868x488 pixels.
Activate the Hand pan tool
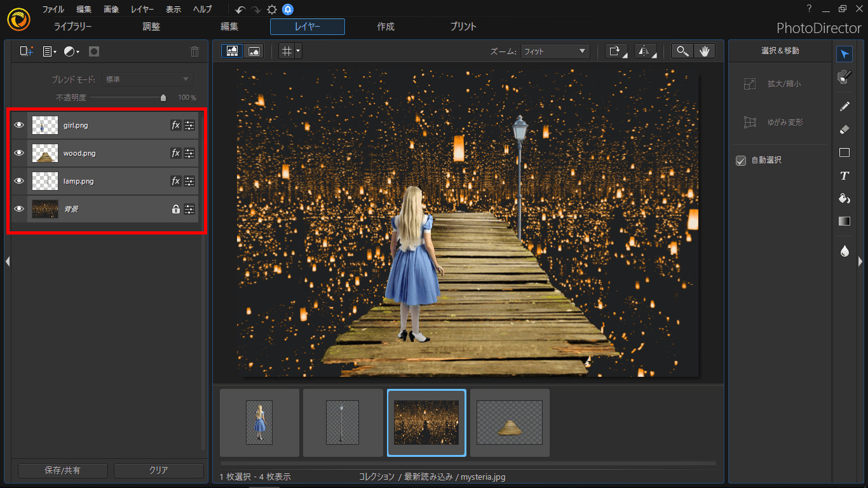pyautogui.click(x=704, y=51)
